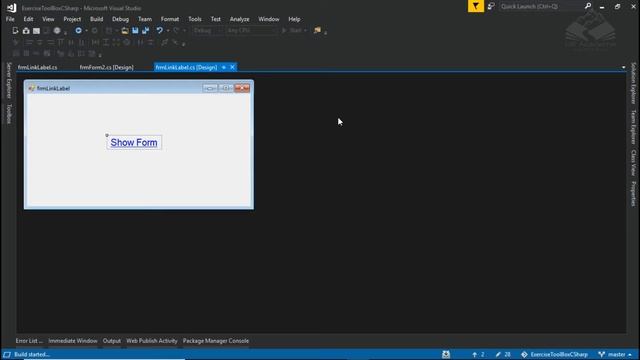640x360 pixels.
Task: Open the master branch selector
Action: 615,354
